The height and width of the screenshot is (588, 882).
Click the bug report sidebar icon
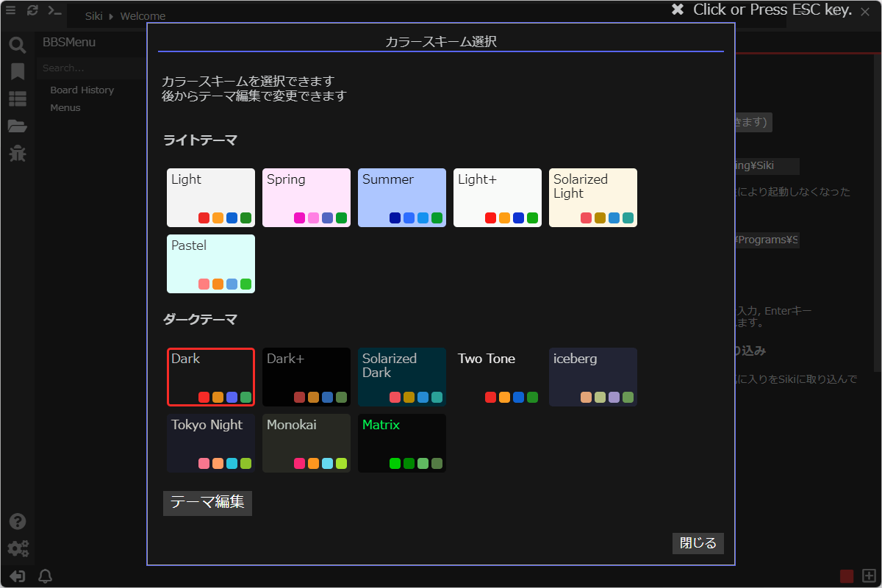(17, 154)
